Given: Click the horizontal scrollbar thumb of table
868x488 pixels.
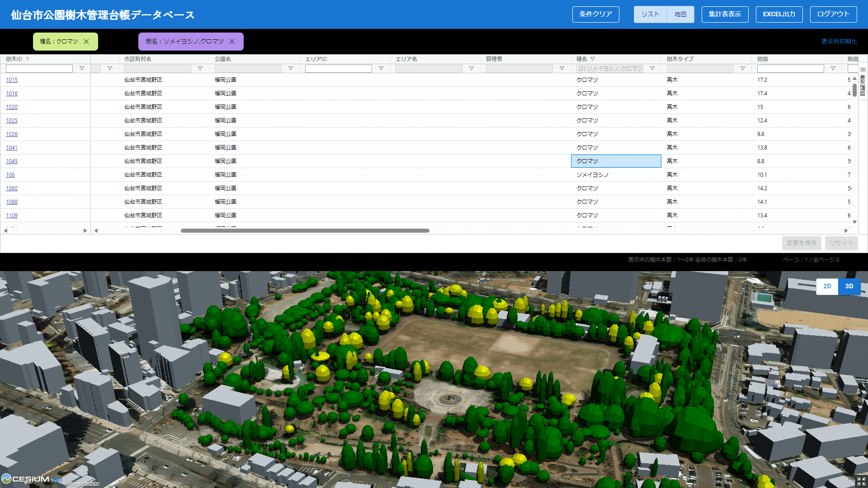Looking at the screenshot, I should click(305, 231).
